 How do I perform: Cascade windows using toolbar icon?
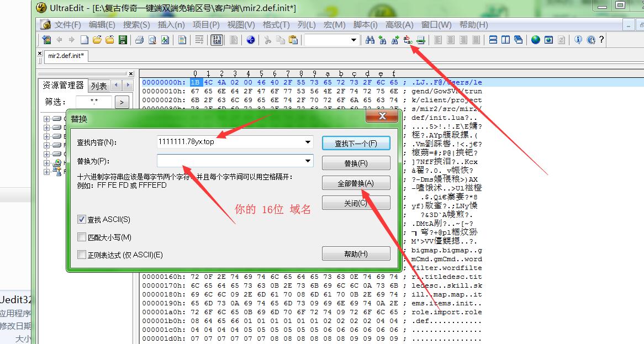(x=518, y=40)
